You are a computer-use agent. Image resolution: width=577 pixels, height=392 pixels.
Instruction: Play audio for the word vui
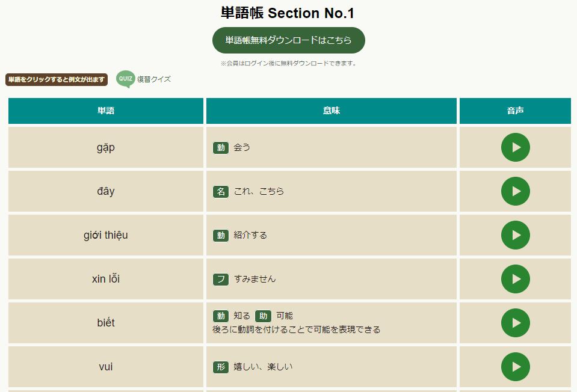tap(515, 367)
